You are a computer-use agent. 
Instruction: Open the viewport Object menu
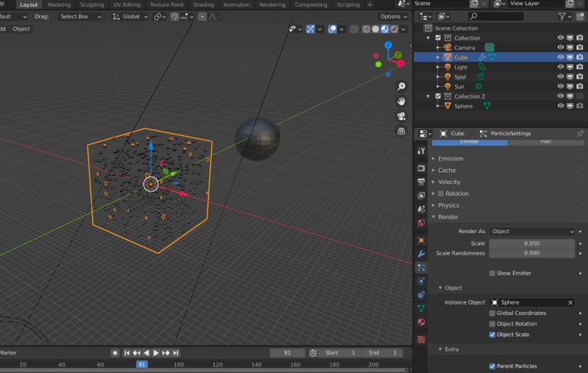[21, 29]
